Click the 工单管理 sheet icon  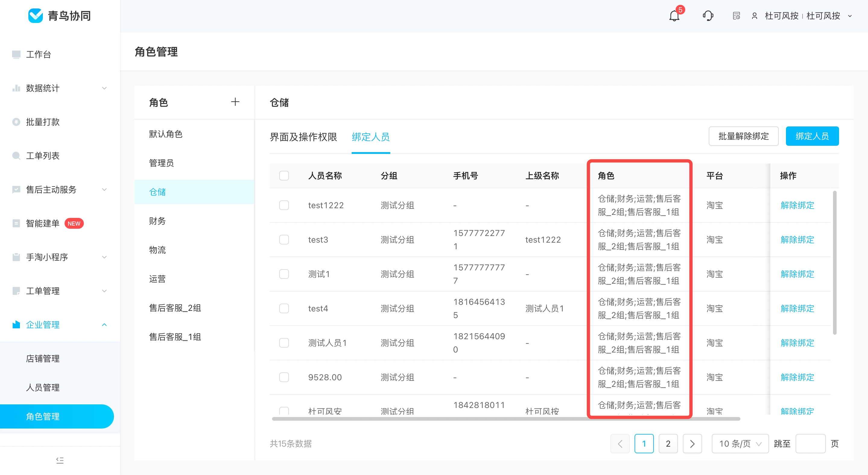[x=16, y=291]
